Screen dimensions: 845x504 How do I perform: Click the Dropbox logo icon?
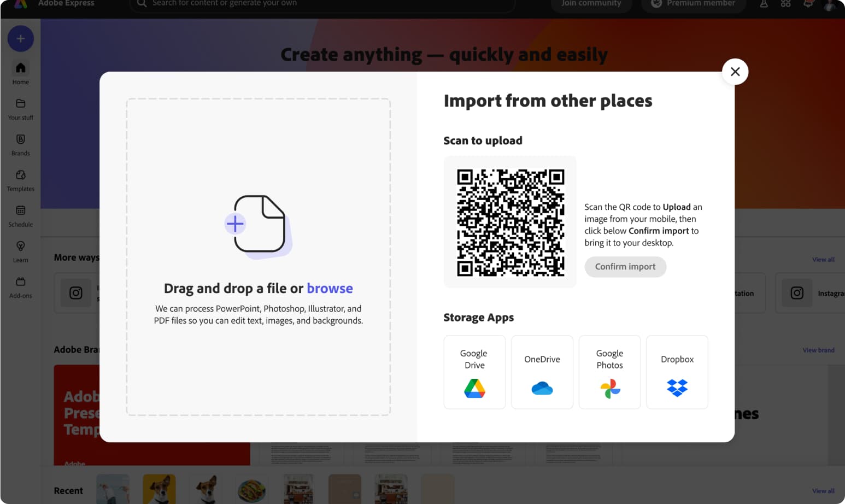(x=677, y=388)
